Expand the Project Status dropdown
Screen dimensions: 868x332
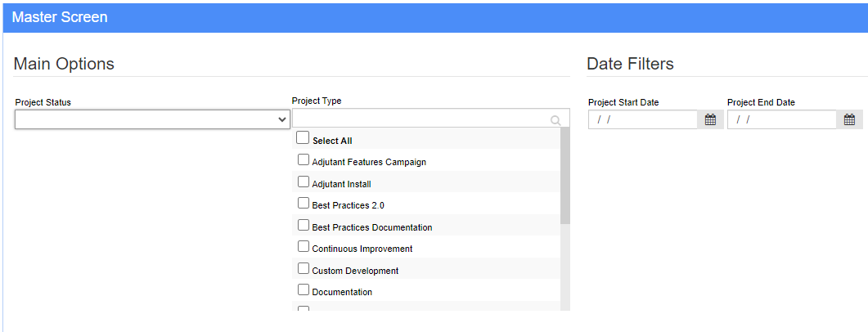point(152,119)
